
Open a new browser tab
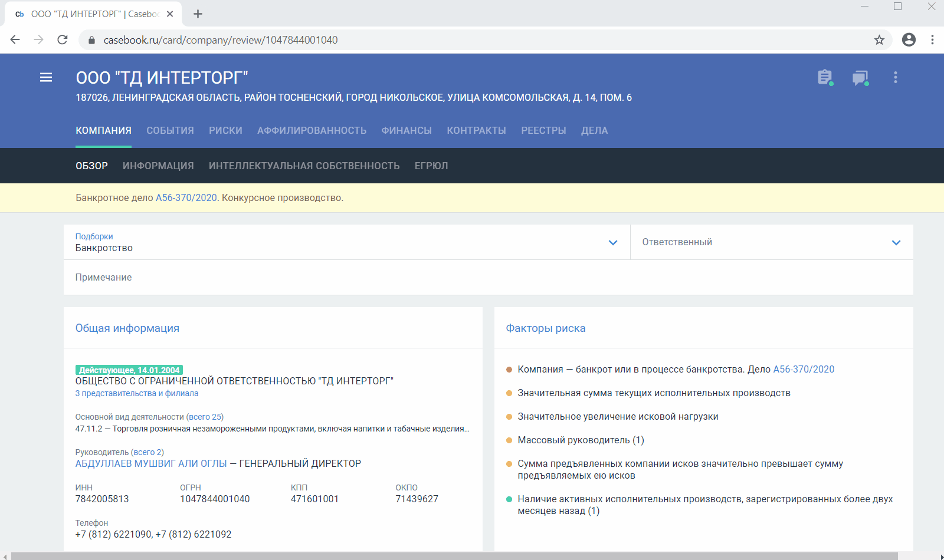pyautogui.click(x=198, y=14)
